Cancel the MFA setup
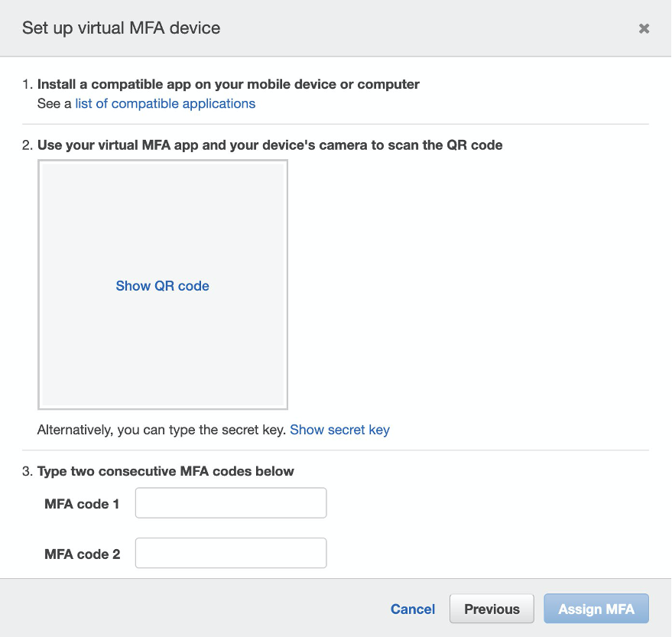672x637 pixels. point(413,609)
